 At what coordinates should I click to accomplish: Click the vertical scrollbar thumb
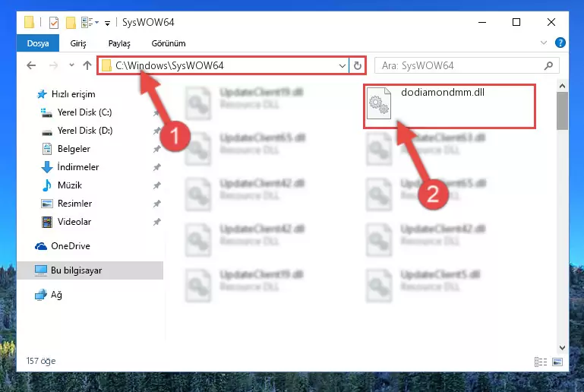point(562,111)
